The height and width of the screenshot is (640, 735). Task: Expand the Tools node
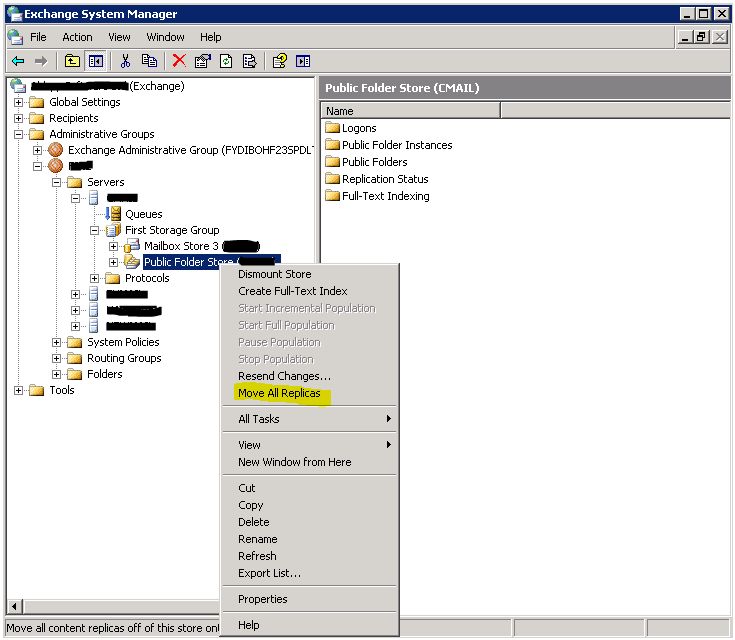coord(18,390)
